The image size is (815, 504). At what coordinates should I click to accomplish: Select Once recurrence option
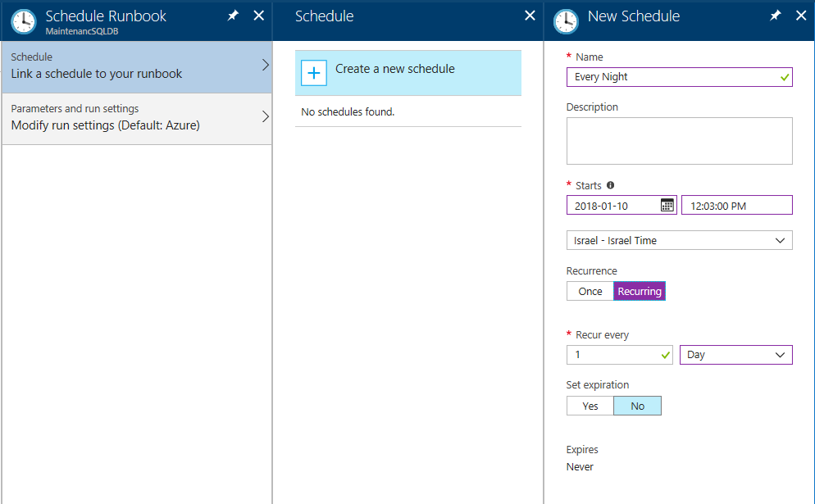click(x=590, y=291)
